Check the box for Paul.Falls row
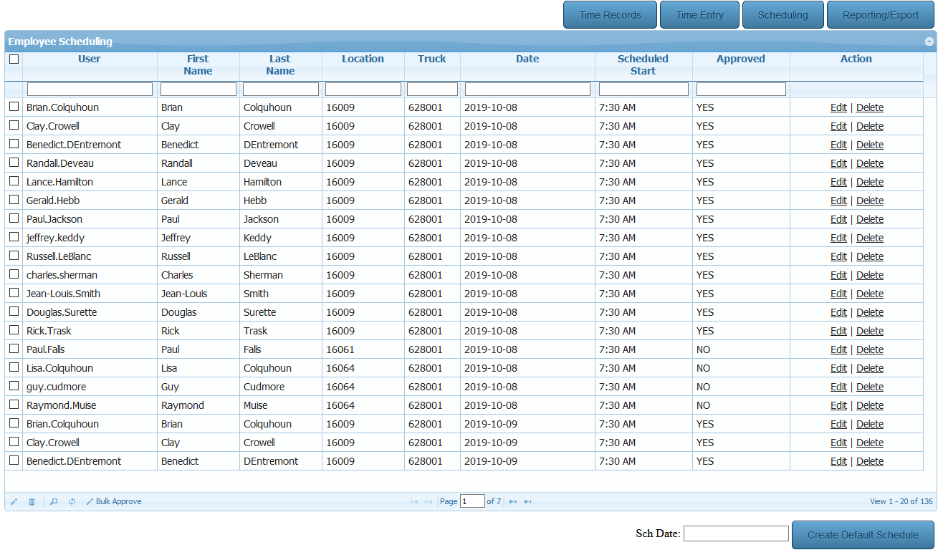The height and width of the screenshot is (560, 938). tap(14, 349)
